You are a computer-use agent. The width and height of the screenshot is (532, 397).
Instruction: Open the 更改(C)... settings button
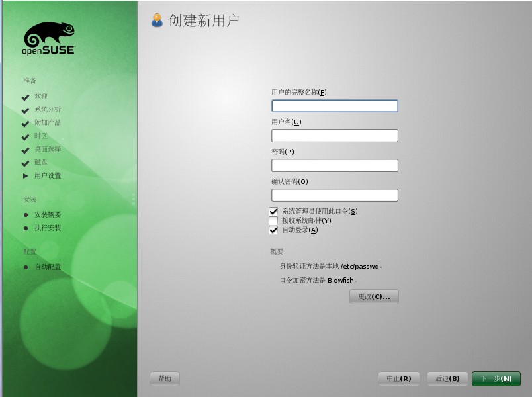374,297
